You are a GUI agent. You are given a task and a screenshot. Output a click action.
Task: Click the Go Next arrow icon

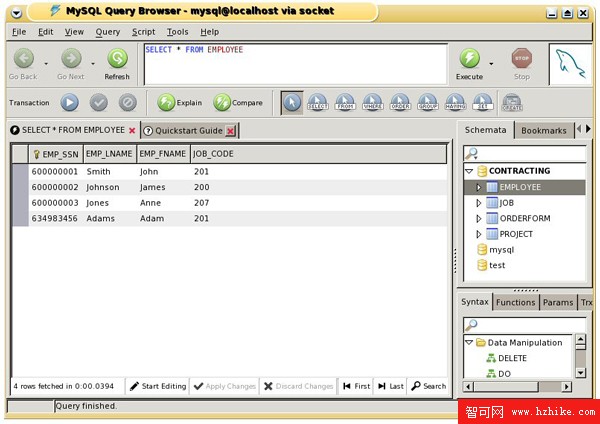[x=71, y=58]
